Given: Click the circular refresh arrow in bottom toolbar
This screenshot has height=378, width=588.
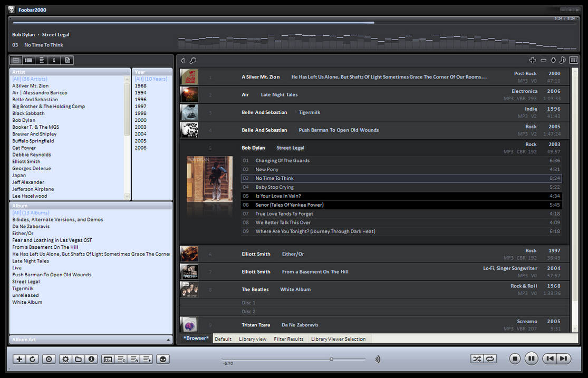Looking at the screenshot, I should click(32, 359).
